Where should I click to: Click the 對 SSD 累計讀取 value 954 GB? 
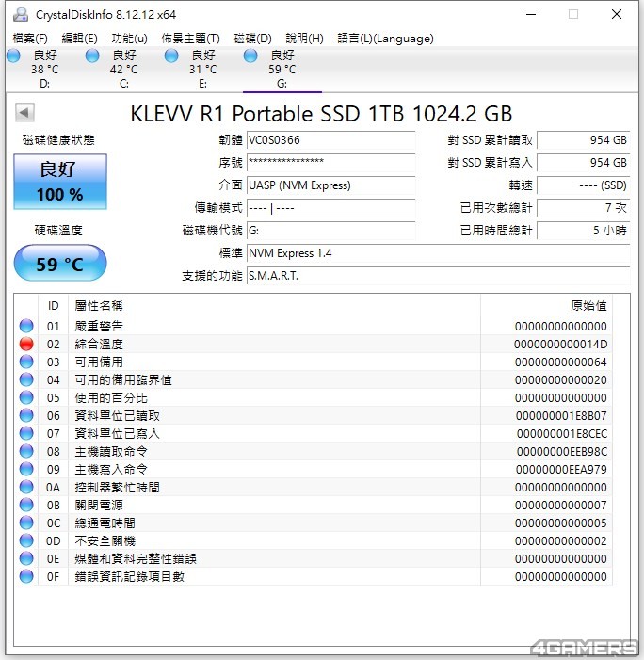tap(584, 140)
